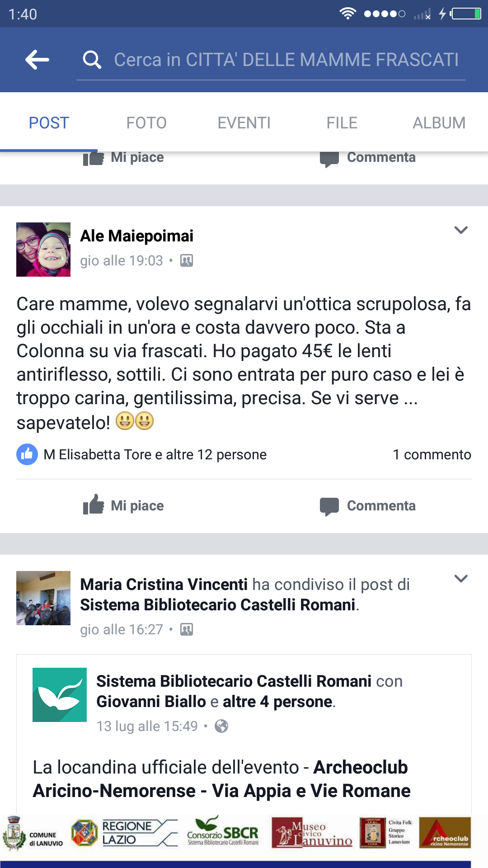Tap the globe public icon beside 13 lug
The image size is (488, 868).
pos(221,726)
